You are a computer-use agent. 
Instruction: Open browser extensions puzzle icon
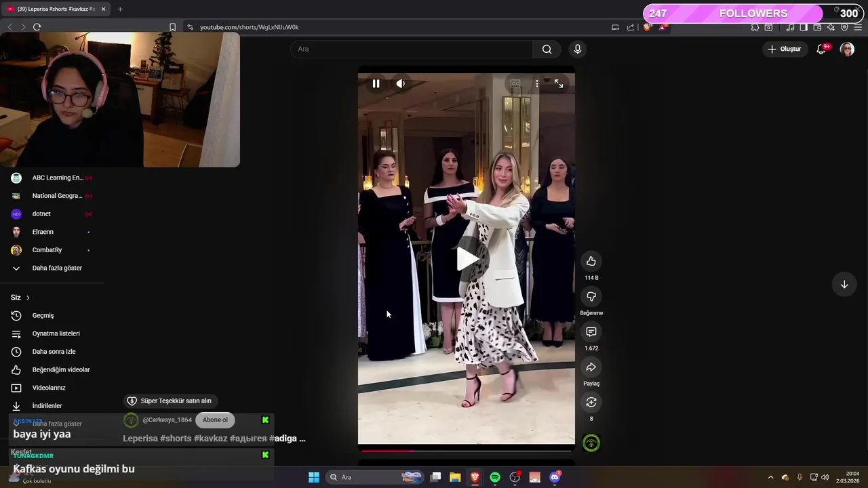click(x=755, y=27)
